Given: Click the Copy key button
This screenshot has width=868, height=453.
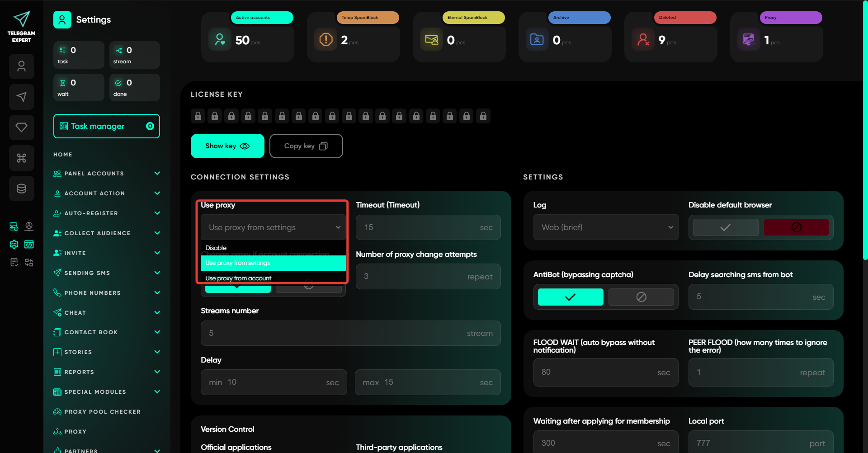Looking at the screenshot, I should [306, 146].
